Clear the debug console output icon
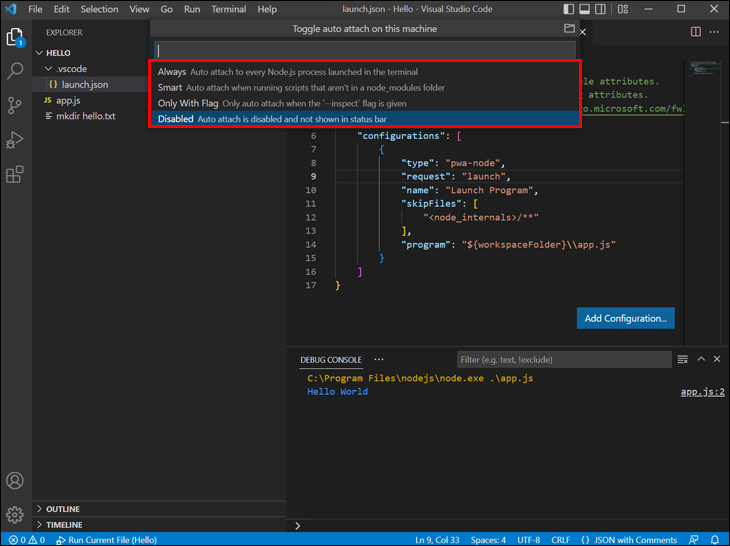This screenshot has height=546, width=730. click(682, 360)
